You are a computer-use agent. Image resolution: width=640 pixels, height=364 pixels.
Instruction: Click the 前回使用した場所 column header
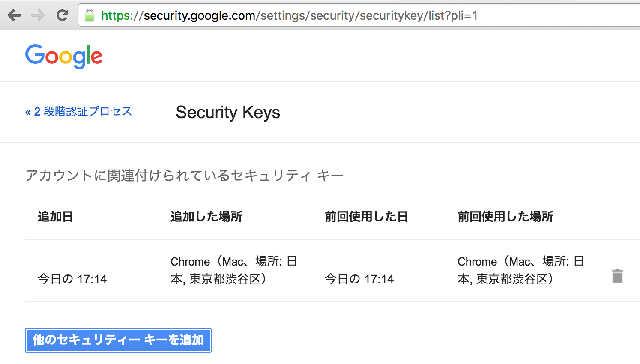tap(505, 217)
